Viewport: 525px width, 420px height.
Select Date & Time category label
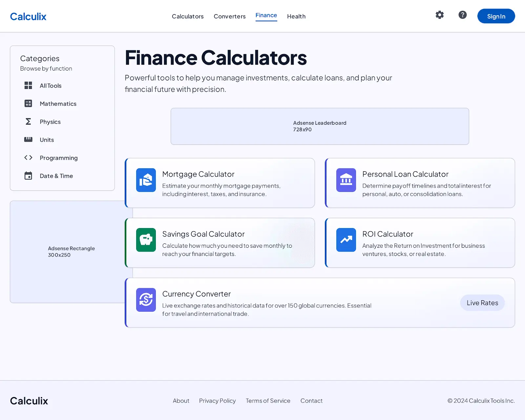[x=56, y=176]
